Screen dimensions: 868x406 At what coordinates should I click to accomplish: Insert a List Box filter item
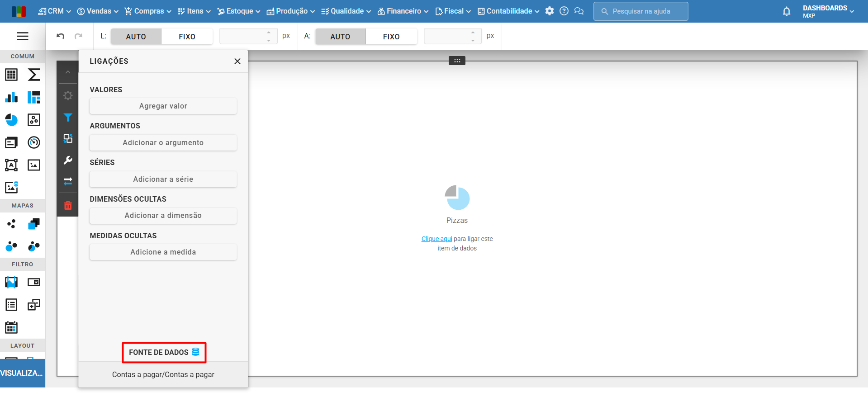[x=11, y=305]
